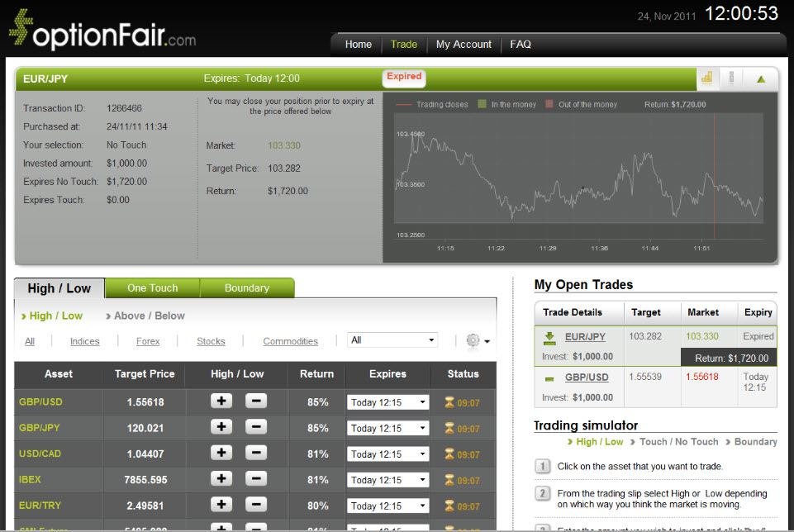Click the Target Price 103.282 value
Image resolution: width=794 pixels, height=532 pixels.
284,168
